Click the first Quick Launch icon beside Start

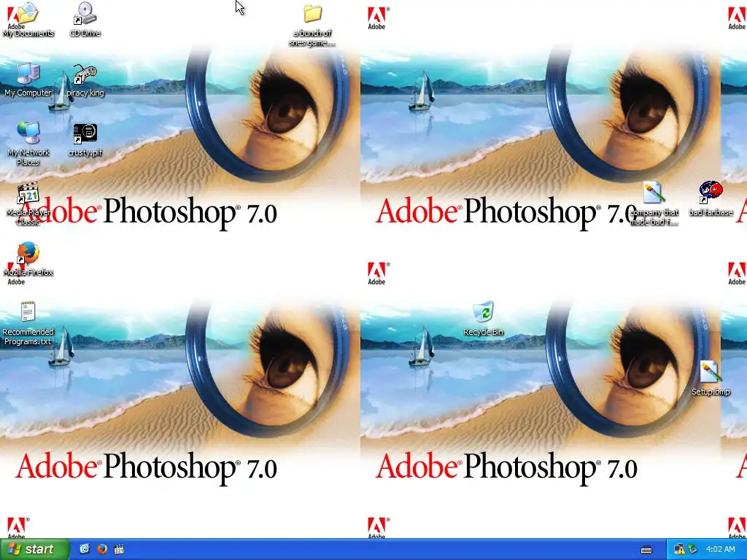click(85, 549)
